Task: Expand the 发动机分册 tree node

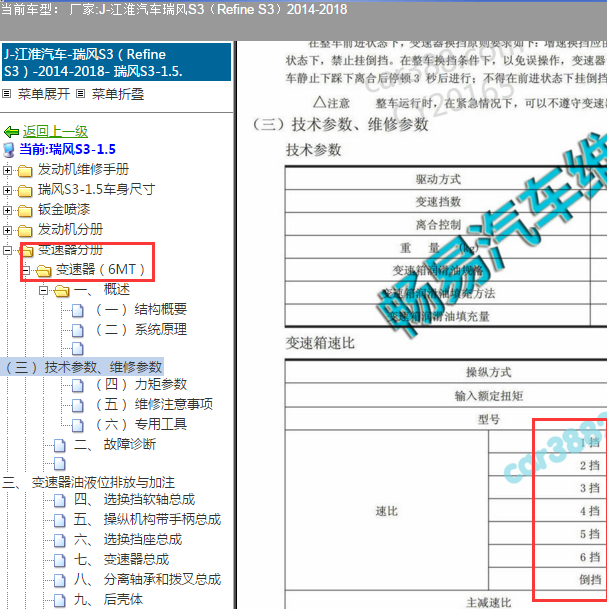Action: (x=7, y=230)
